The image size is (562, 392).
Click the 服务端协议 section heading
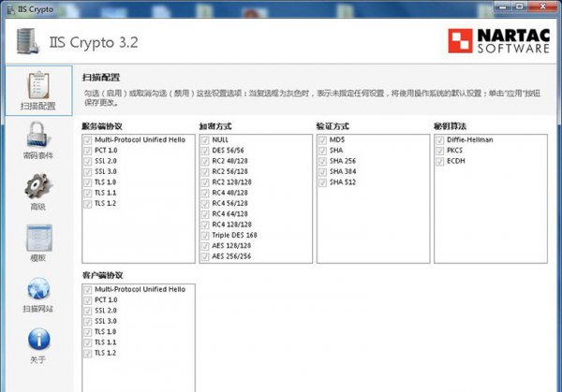click(x=102, y=126)
